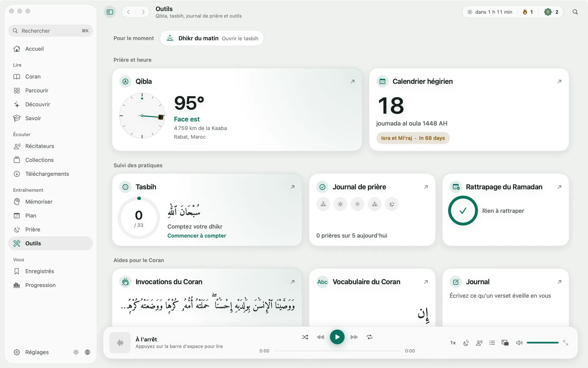This screenshot has height=368, width=588.
Task: Expand the Qibla card arrow
Action: (x=353, y=81)
